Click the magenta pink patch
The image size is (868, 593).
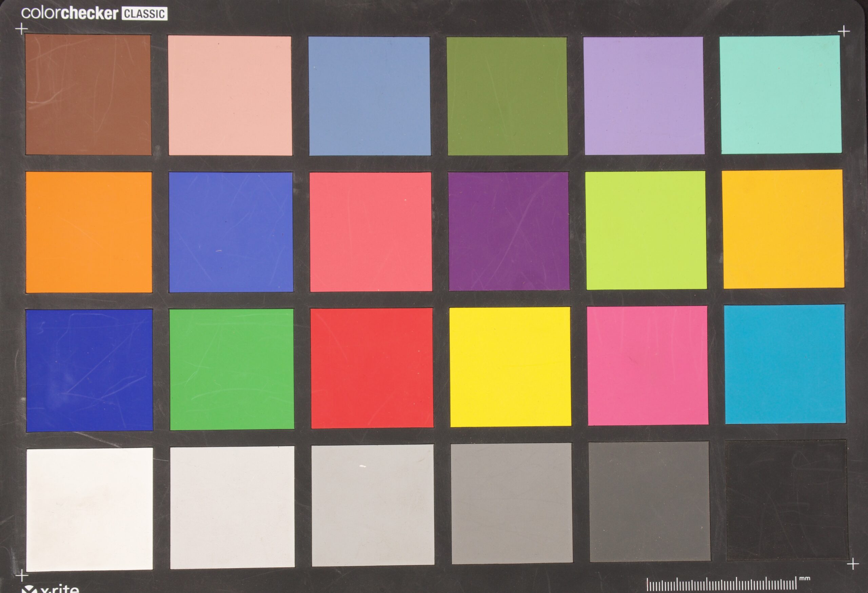click(x=647, y=366)
